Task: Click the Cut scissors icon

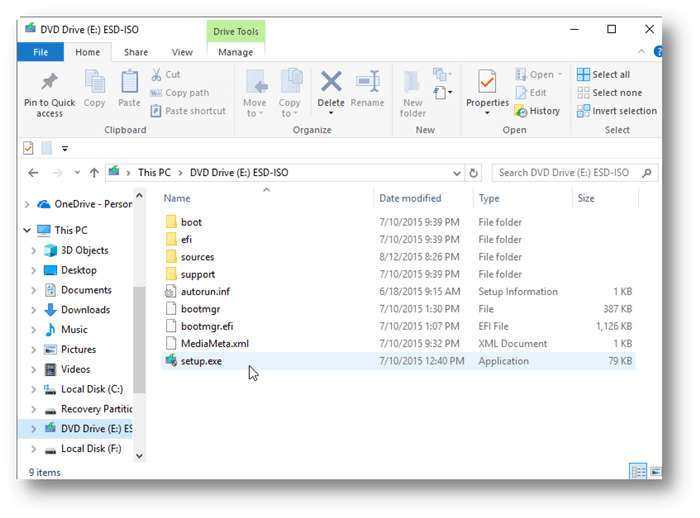Action: click(x=156, y=75)
